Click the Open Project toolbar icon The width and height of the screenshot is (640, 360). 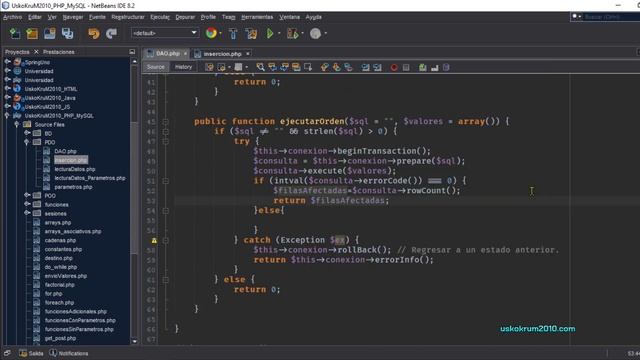pyautogui.click(x=50, y=33)
